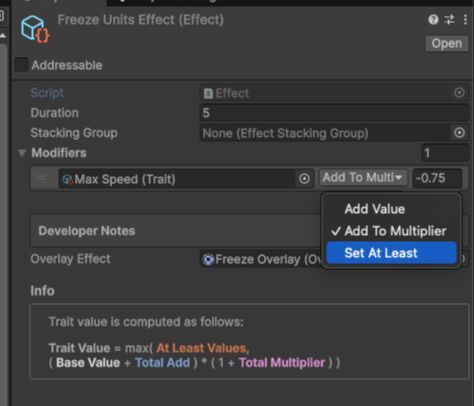Click the Max Speed trait icon
Image resolution: width=474 pixels, height=406 pixels.
tap(67, 179)
